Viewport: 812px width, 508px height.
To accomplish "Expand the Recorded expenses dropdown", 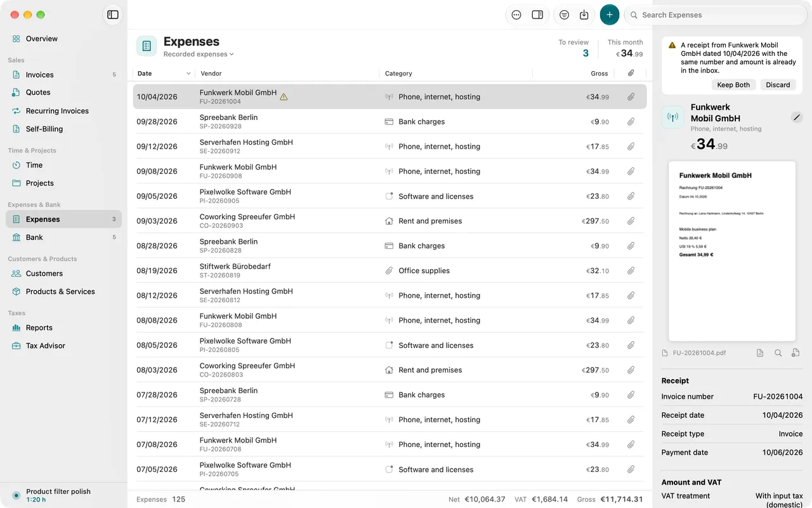I will tap(199, 55).
